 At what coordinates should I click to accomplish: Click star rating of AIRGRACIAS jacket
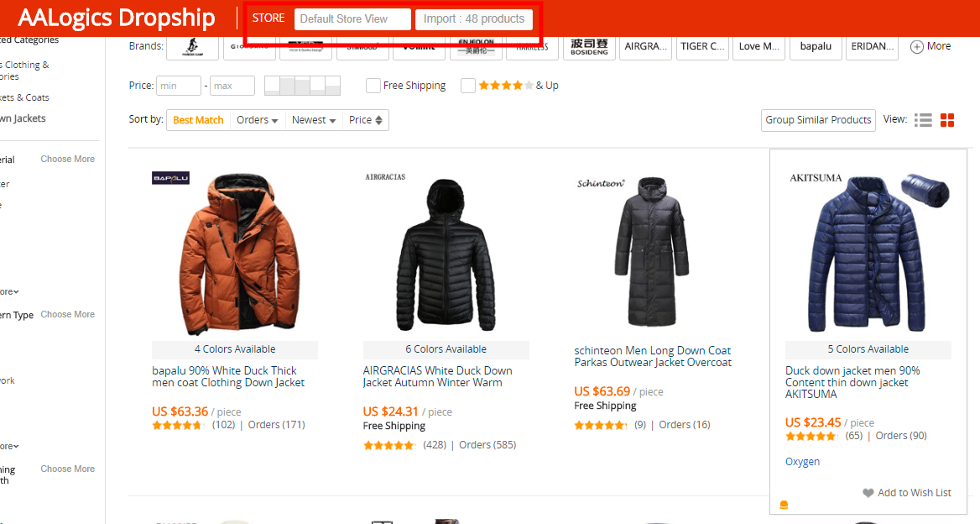[389, 445]
